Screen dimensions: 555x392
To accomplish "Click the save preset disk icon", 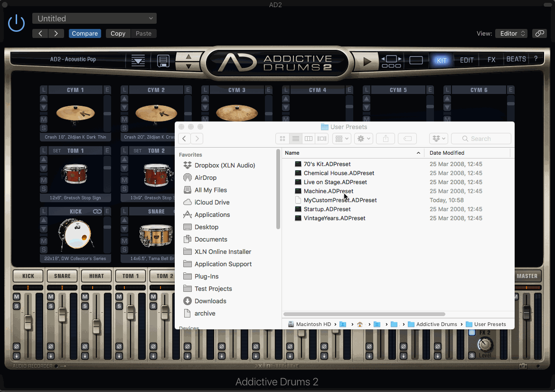I will point(163,61).
